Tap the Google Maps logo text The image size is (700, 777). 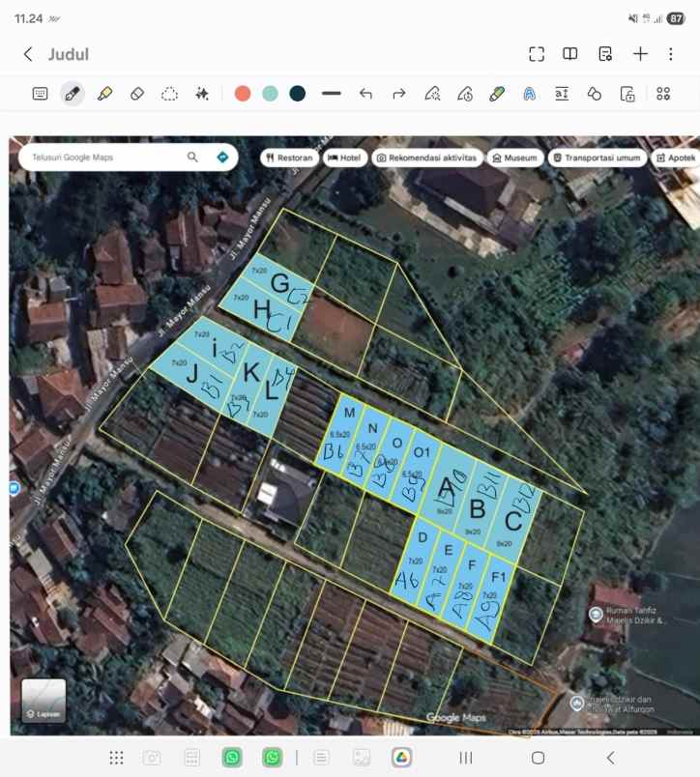456,717
